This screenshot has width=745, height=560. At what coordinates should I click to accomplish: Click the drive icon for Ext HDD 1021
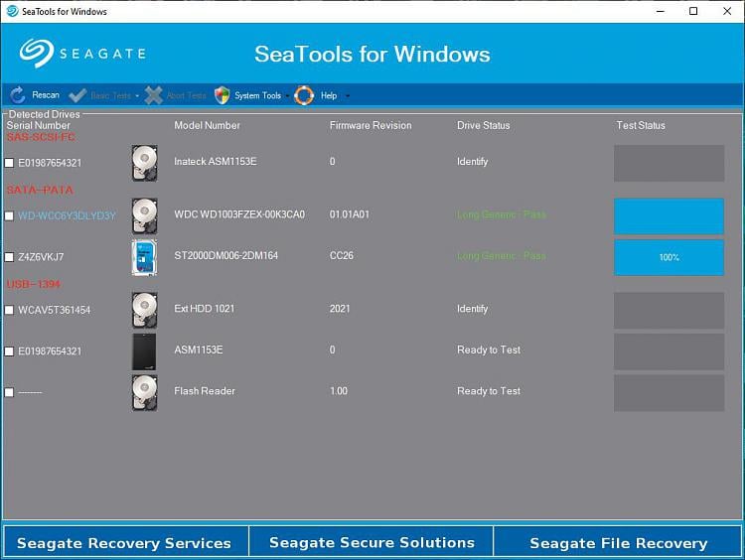coord(144,310)
